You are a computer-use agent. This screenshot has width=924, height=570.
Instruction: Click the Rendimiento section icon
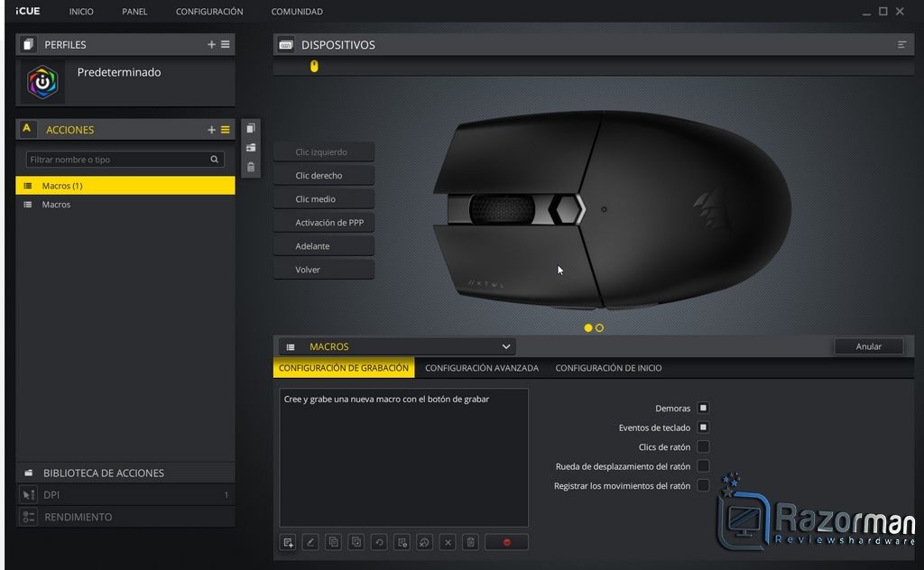coord(28,517)
